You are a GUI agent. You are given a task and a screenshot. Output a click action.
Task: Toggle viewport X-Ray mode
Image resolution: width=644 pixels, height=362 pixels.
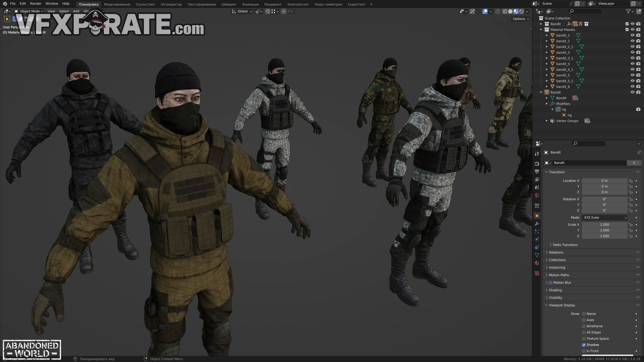(497, 12)
